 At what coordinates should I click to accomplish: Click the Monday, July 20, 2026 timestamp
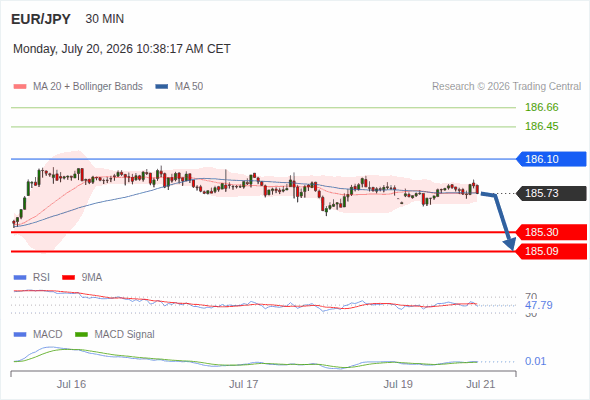click(122, 49)
